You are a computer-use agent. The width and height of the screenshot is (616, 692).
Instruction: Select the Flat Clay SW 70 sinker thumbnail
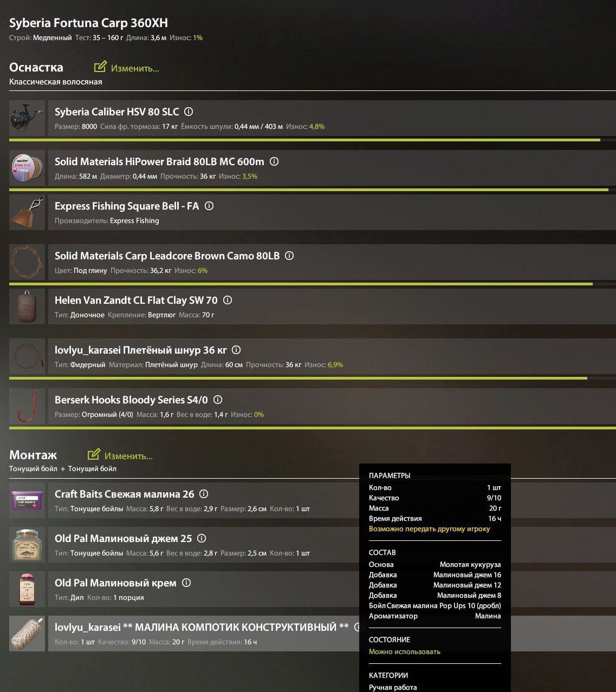pos(27,306)
